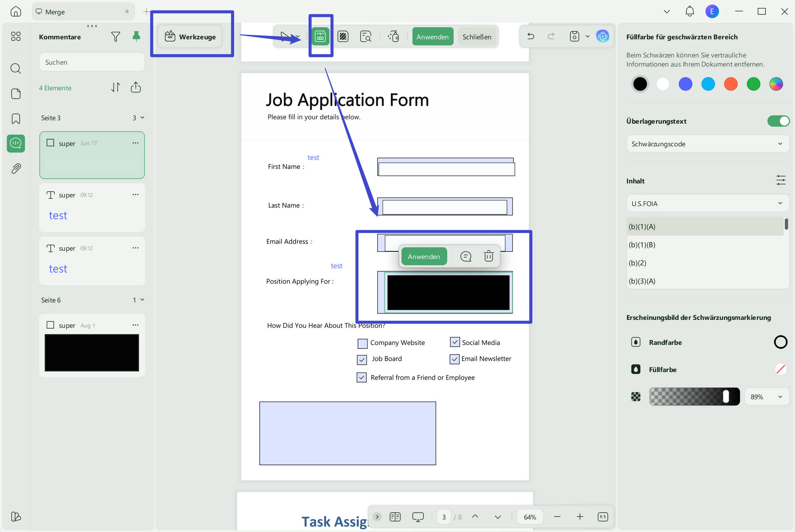Select (b)(3)(A) redaction code
Image resolution: width=795 pixels, height=532 pixels.
(705, 281)
